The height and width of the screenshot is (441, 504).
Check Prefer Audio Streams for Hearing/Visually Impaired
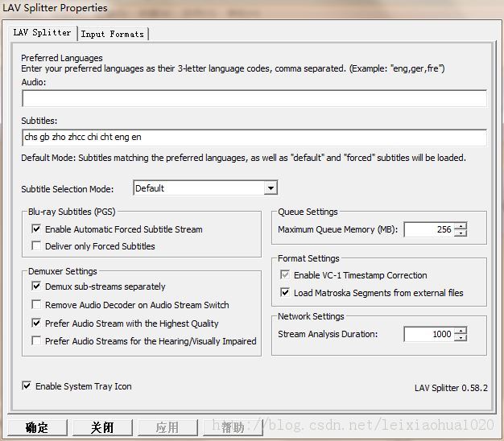[x=36, y=340]
